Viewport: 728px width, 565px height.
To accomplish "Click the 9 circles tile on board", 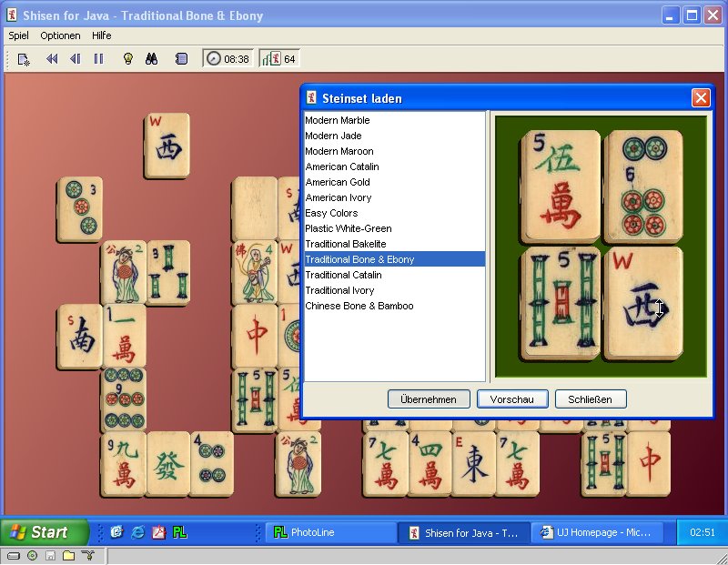I will [124, 400].
